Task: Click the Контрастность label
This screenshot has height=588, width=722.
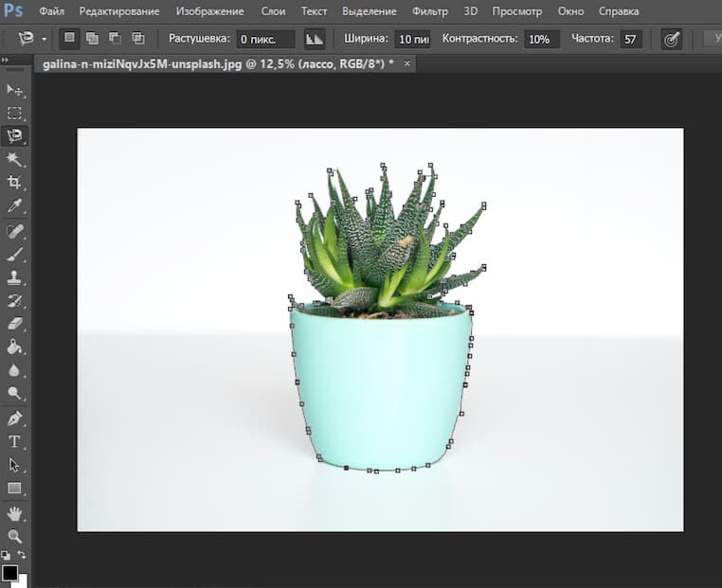Action: (479, 39)
